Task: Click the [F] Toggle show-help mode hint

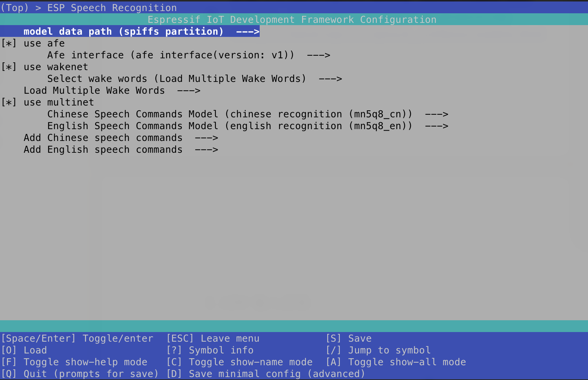Action: click(74, 362)
